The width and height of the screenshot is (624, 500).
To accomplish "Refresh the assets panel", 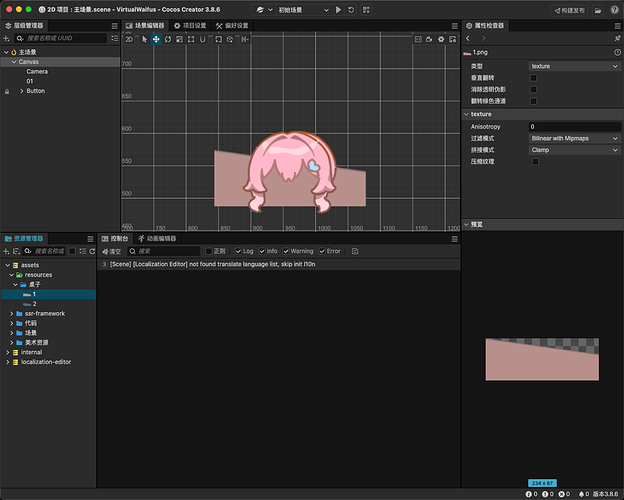I will coord(92,251).
